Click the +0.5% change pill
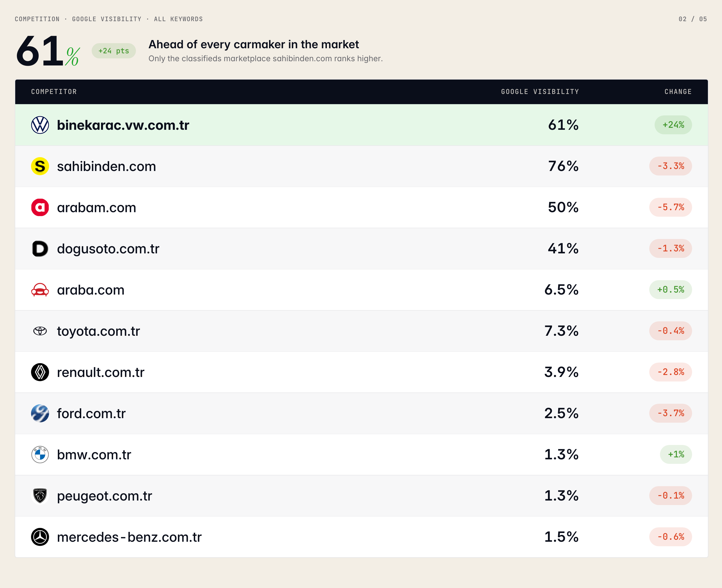Viewport: 722px width, 588px height. [x=671, y=289]
